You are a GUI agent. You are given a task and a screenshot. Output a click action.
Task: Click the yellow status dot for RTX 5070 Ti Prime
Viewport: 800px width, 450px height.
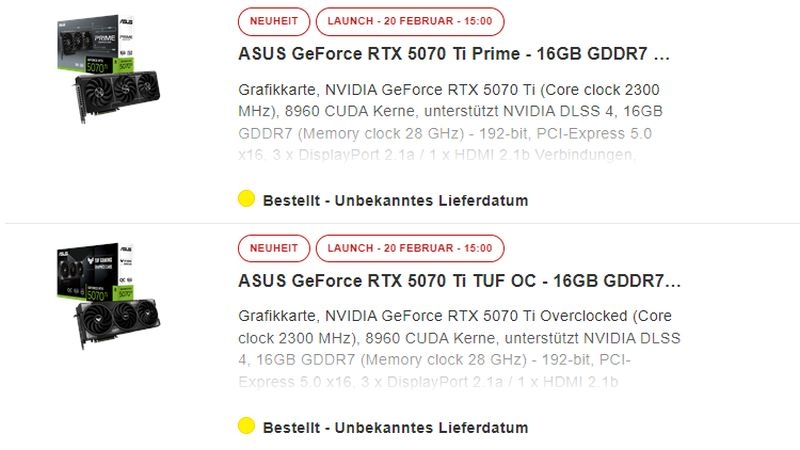point(247,199)
